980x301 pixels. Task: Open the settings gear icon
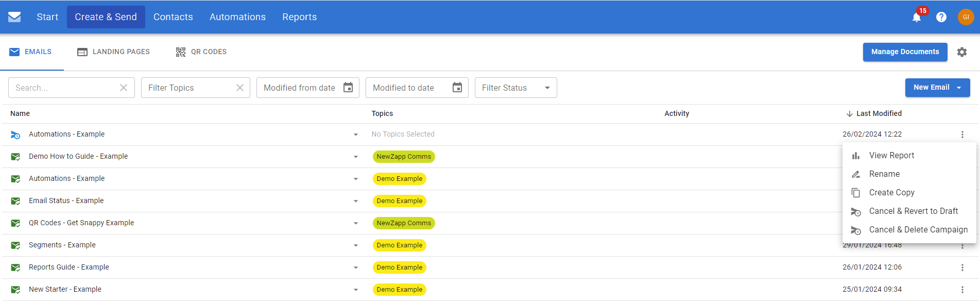pyautogui.click(x=962, y=52)
